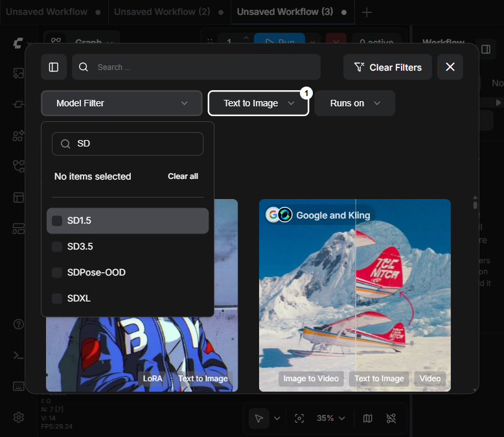Click the magnifier icon in the top search bar
The width and height of the screenshot is (504, 437).
(84, 67)
